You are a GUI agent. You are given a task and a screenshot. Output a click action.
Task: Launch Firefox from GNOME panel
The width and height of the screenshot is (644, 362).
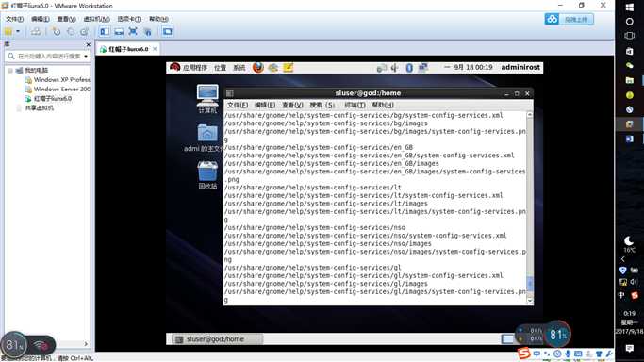click(258, 67)
